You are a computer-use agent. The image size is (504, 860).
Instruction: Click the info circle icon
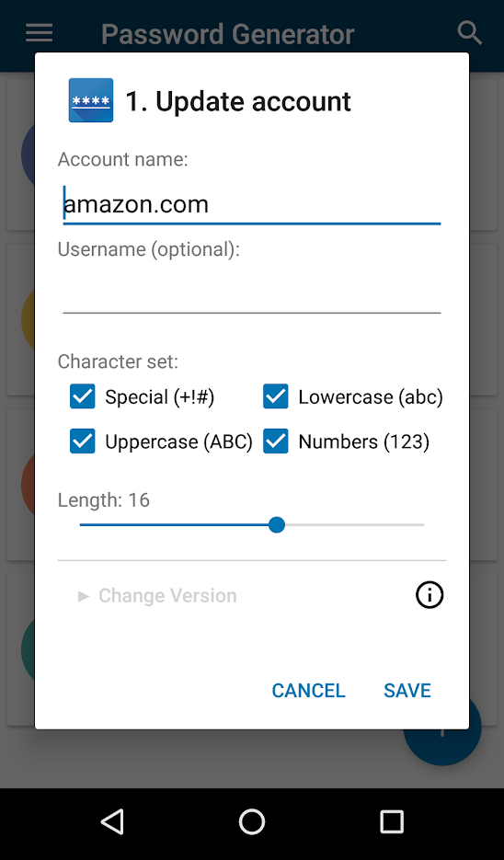pos(429,595)
